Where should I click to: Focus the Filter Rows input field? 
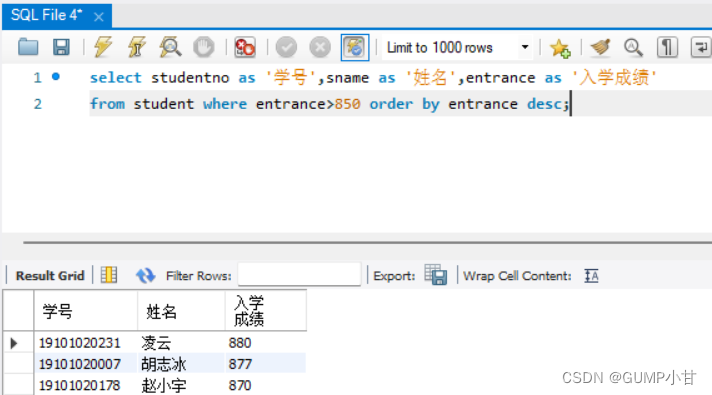(x=299, y=274)
